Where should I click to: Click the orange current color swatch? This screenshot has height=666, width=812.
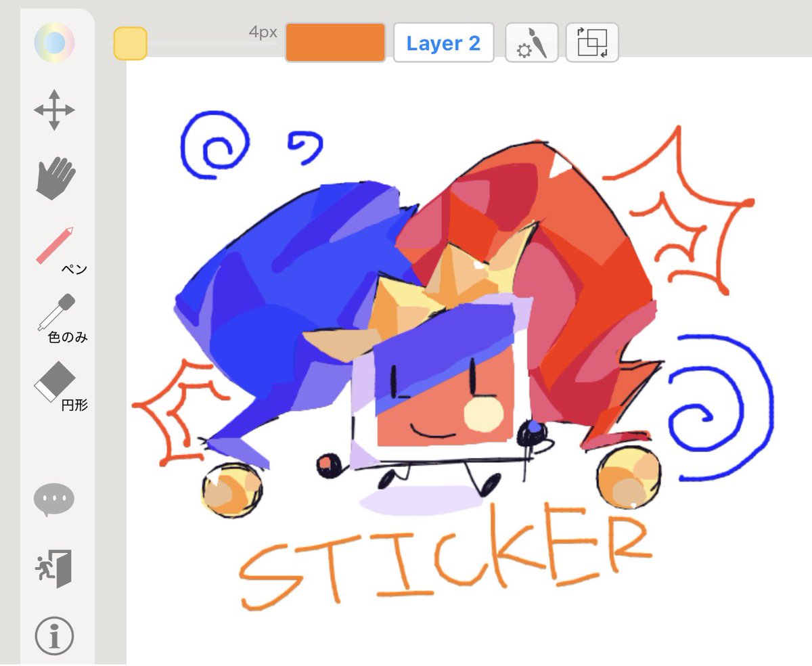coord(336,43)
